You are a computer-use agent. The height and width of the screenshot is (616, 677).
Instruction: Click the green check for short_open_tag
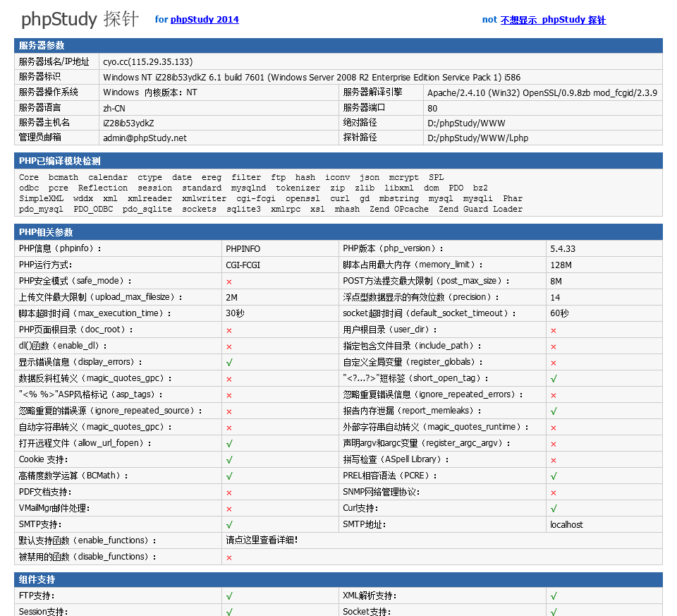[x=554, y=379]
